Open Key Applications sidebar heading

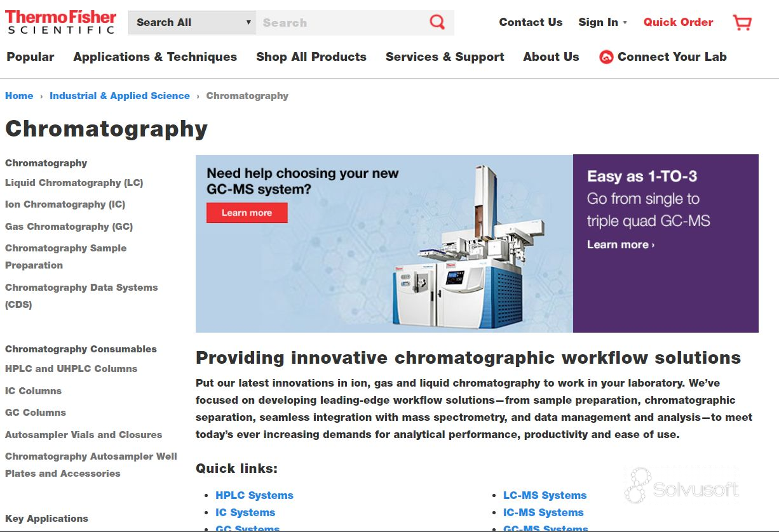click(x=46, y=519)
